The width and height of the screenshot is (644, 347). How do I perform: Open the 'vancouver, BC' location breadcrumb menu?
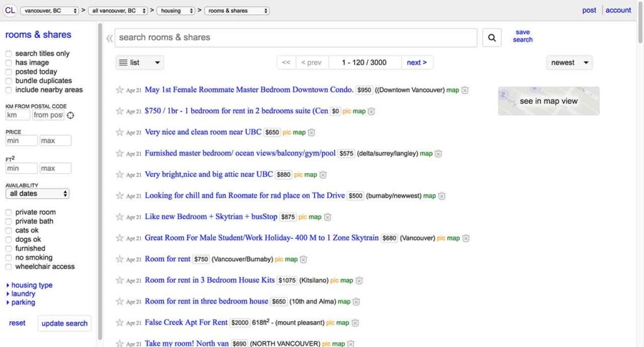click(50, 11)
